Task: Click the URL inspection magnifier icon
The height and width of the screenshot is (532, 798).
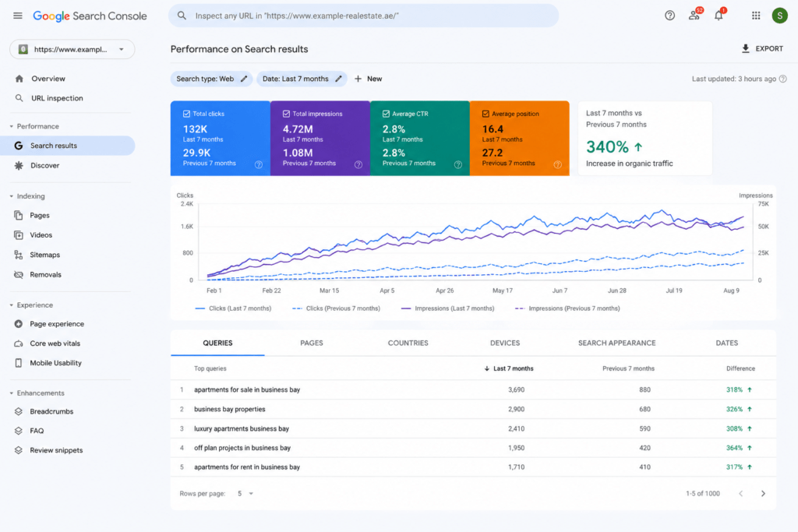Action: pos(19,98)
